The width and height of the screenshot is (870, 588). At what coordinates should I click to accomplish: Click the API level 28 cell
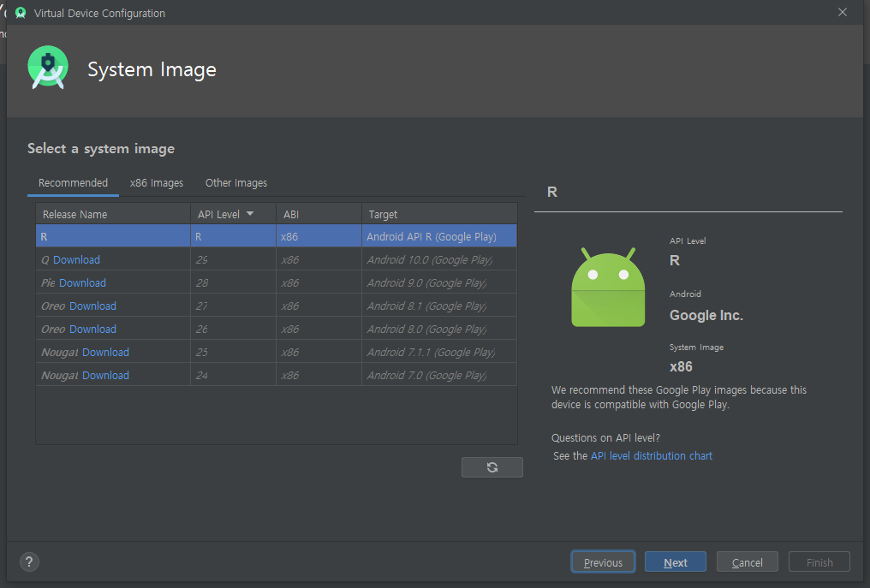(x=234, y=283)
